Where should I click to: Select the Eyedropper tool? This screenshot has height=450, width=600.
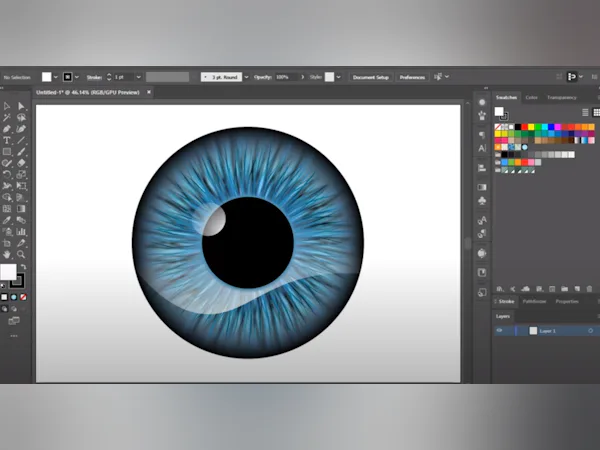pyautogui.click(x=7, y=220)
